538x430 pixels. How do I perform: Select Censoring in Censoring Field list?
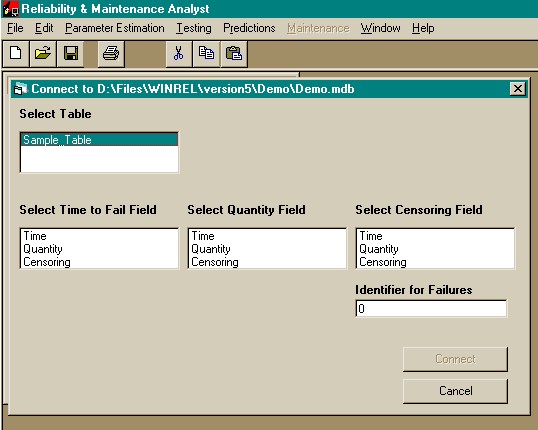[435, 262]
